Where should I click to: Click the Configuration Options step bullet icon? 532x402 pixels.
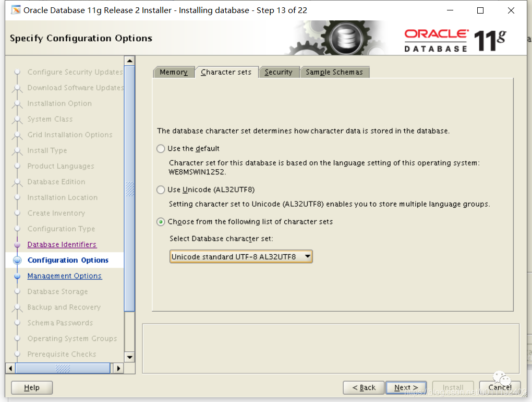point(17,260)
